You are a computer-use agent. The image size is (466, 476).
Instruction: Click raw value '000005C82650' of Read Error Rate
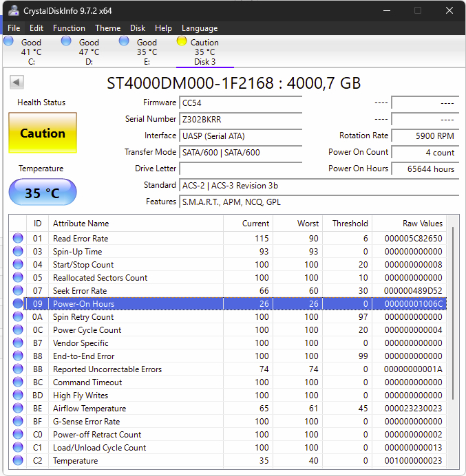[x=413, y=238]
